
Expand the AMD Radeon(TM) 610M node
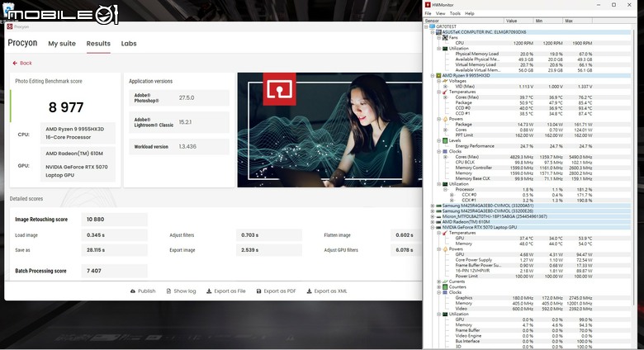433,222
